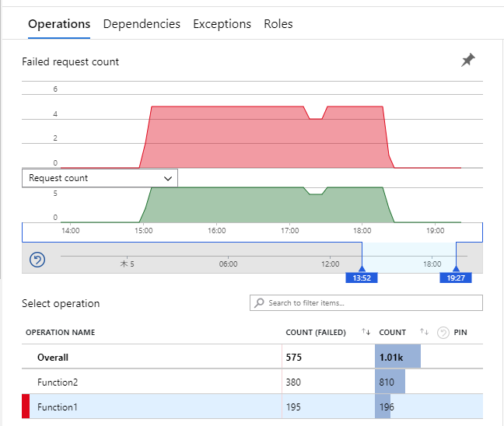This screenshot has width=504, height=426.
Task: Click the reset pin icon beside PIN
Action: point(443,333)
